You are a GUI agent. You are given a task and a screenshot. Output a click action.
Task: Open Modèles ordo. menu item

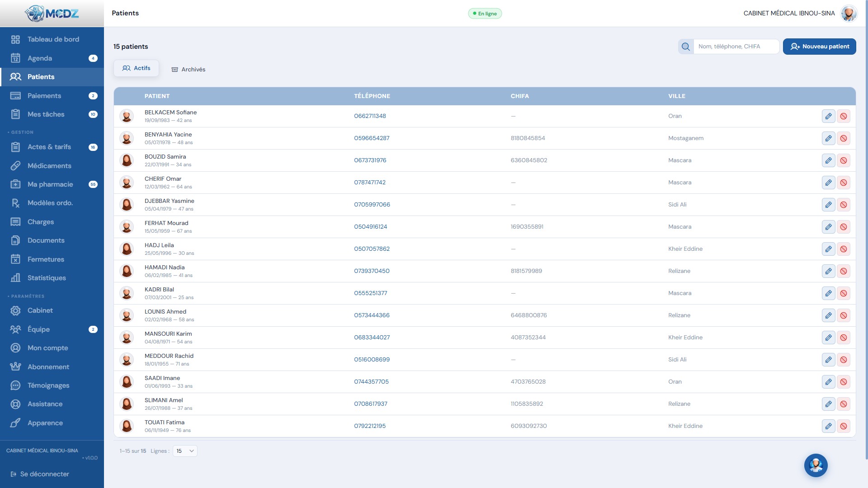pos(52,203)
